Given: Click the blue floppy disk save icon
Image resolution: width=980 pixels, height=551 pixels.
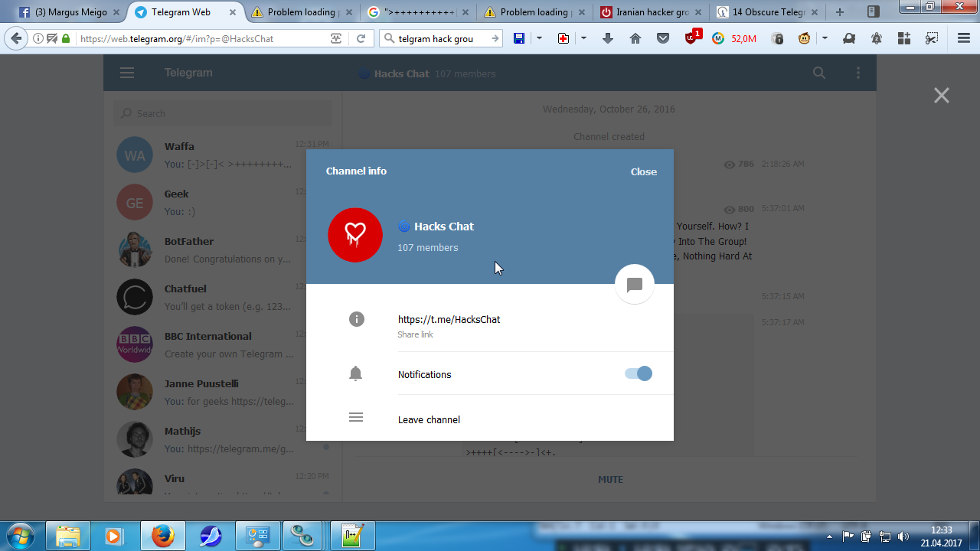Looking at the screenshot, I should (519, 38).
